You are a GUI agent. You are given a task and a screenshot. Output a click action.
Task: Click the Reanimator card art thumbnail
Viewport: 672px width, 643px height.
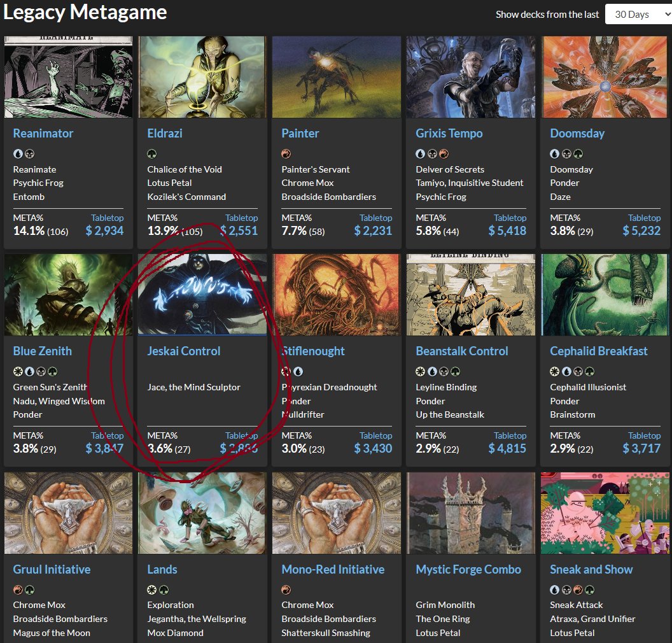[x=68, y=77]
